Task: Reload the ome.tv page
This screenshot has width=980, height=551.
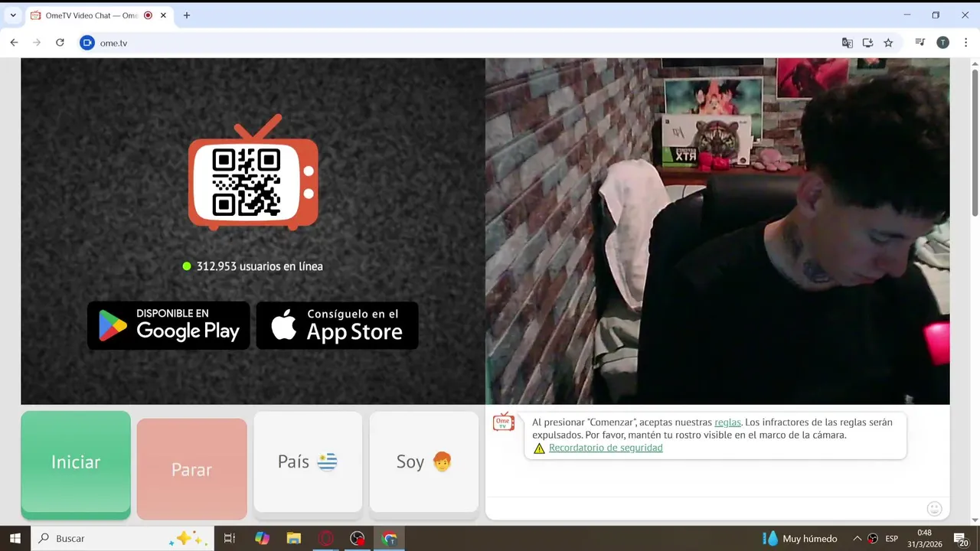Action: [x=60, y=43]
